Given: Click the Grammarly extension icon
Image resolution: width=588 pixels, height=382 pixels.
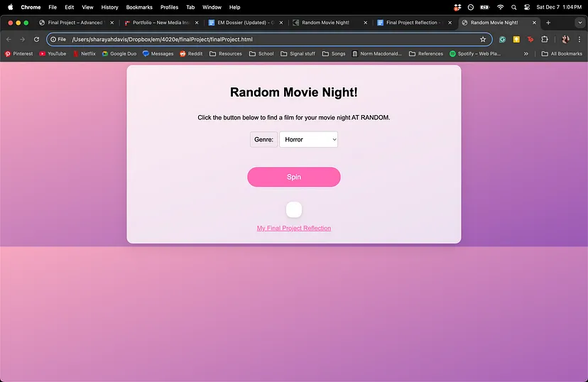Looking at the screenshot, I should (x=502, y=40).
